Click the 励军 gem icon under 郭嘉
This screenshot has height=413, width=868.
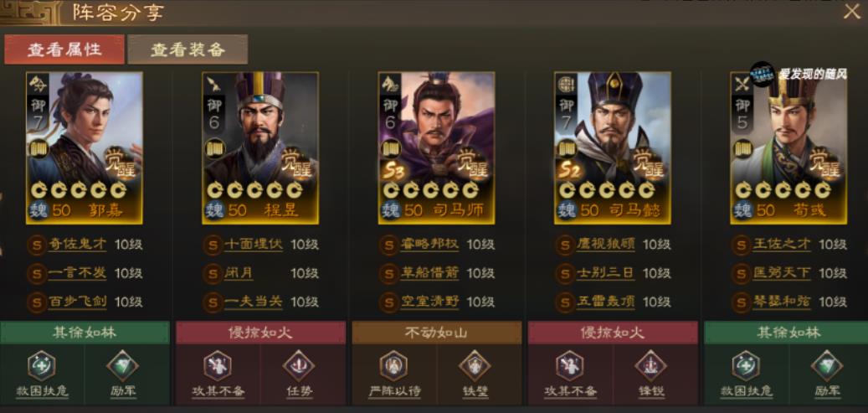click(123, 366)
